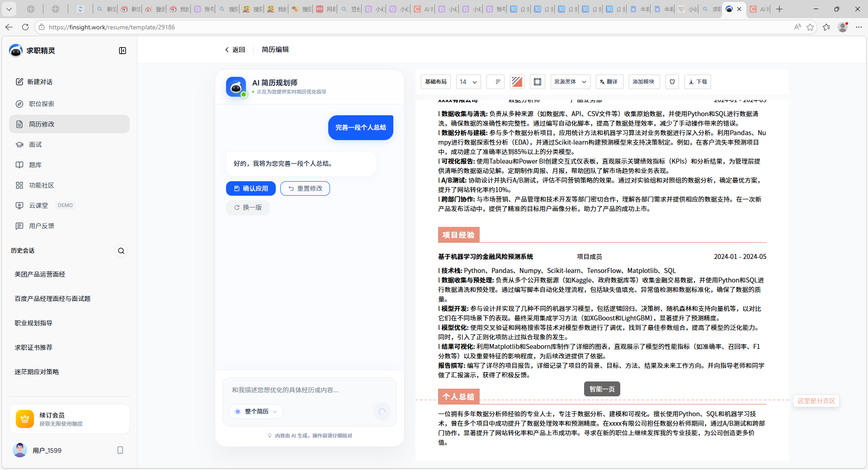Open the font size 14 dropdown
Image resolution: width=868 pixels, height=470 pixels.
[468, 82]
